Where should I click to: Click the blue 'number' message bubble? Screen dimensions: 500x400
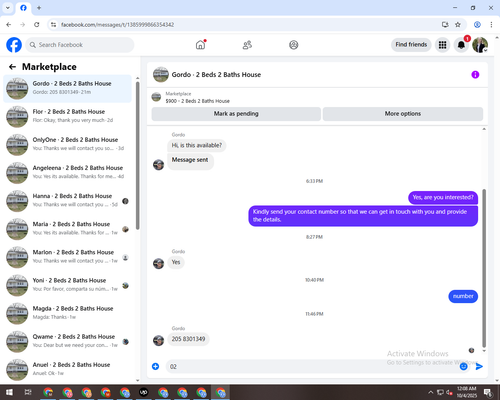(x=463, y=296)
